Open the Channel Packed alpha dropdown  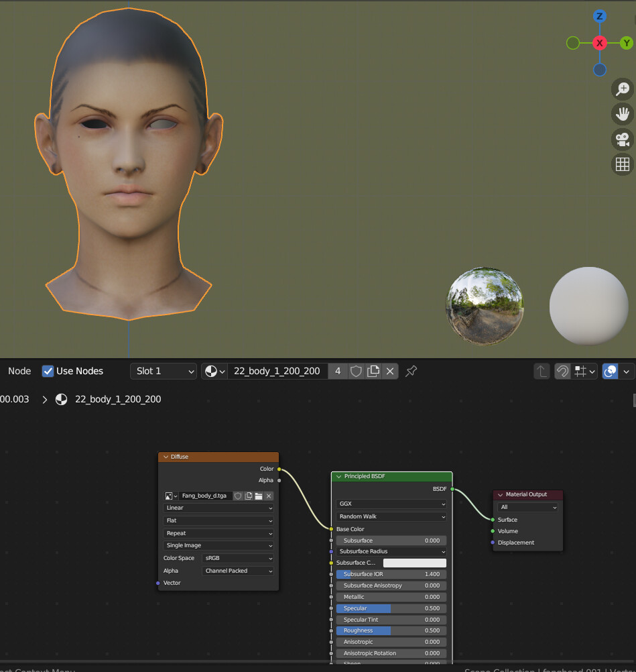point(238,571)
